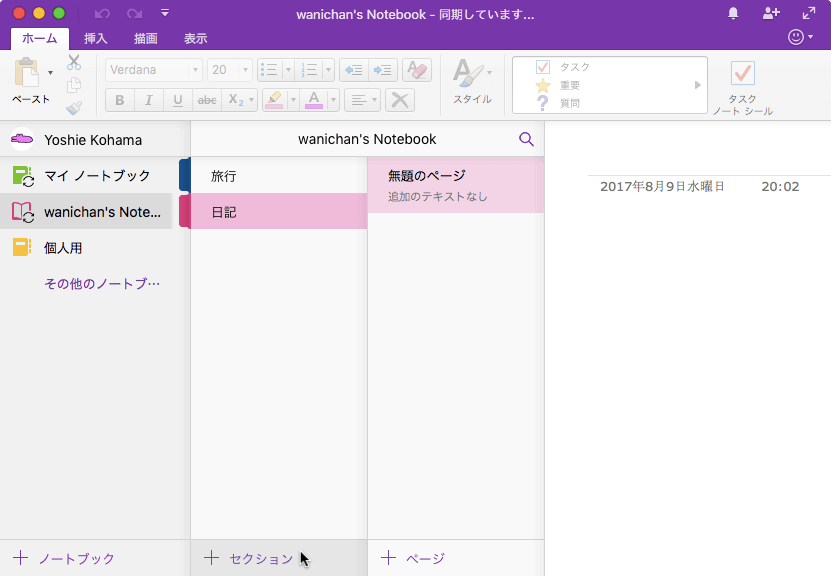The width and height of the screenshot is (831, 576).
Task: Toggle underline formatting
Action: [178, 100]
